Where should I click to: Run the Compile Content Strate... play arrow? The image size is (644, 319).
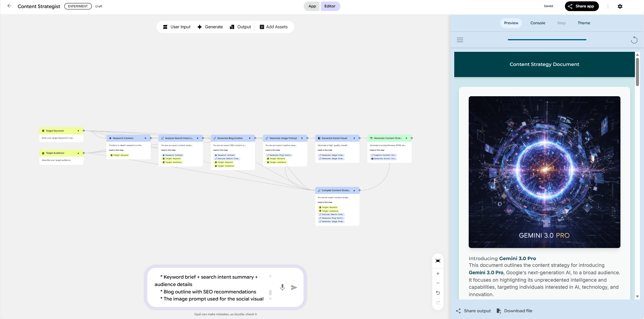(x=354, y=190)
